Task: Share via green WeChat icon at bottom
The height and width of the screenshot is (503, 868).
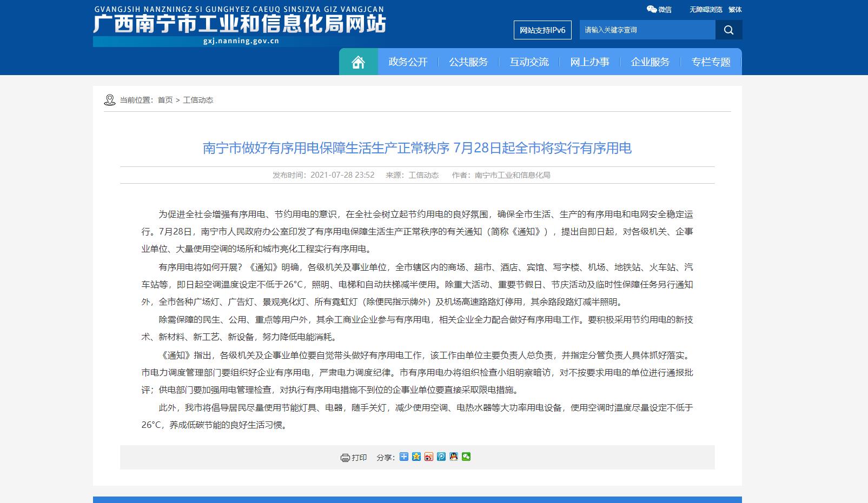Action: pyautogui.click(x=466, y=457)
